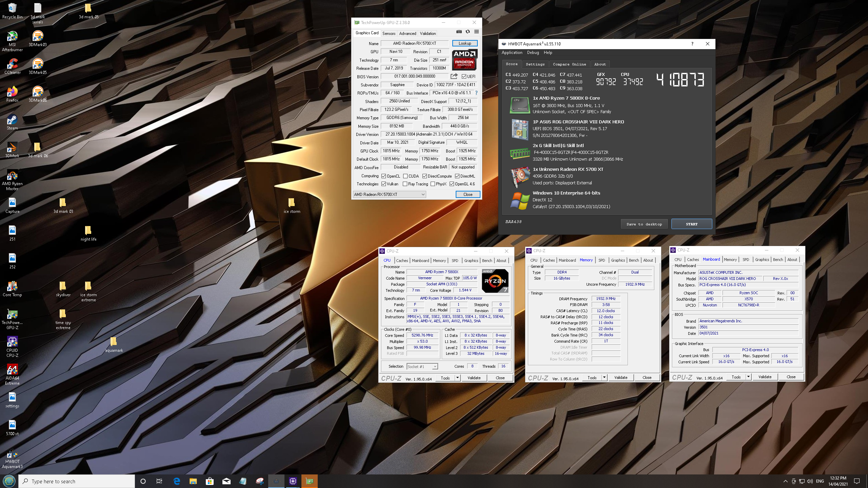Open 3DMark03 desktop shortcut

point(38,38)
